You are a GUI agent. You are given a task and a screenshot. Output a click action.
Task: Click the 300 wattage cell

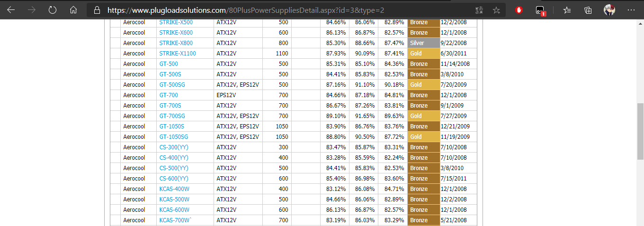click(x=283, y=147)
